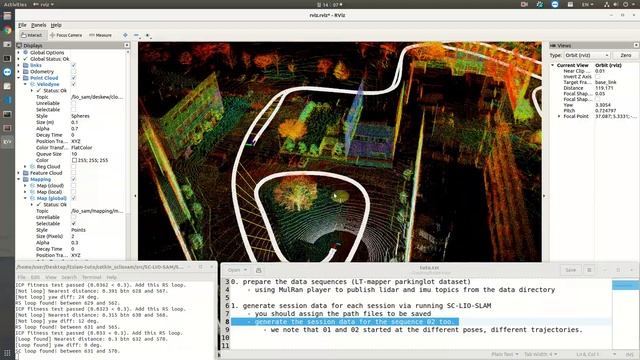This screenshot has width=640, height=360.
Task: Expand the Reg Cloud display
Action: click(25, 167)
